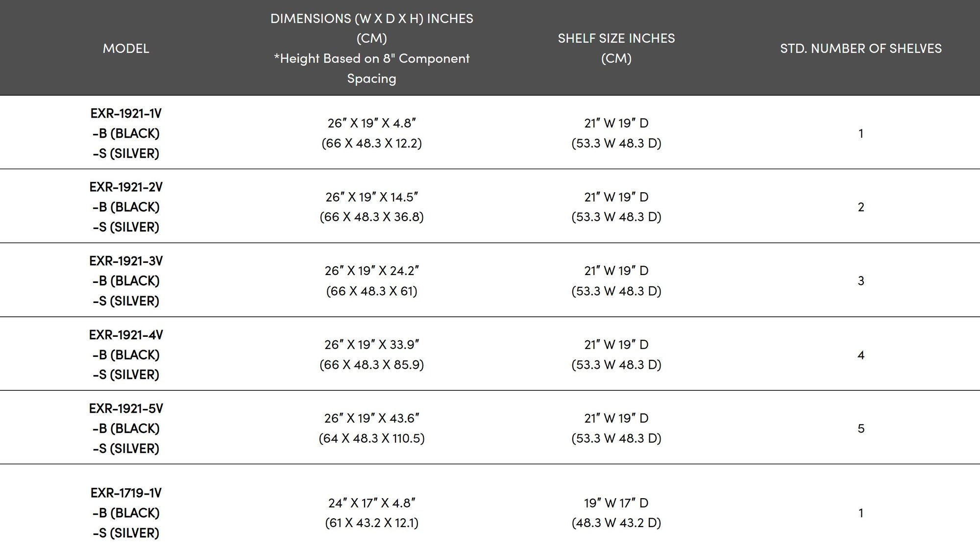Click the 26" X 19" X 33.9" dimensions cell

point(371,354)
